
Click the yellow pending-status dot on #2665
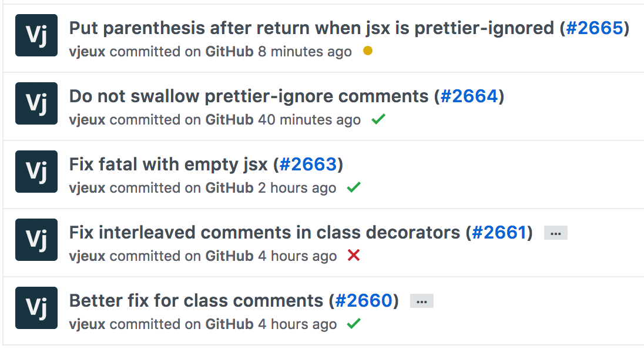367,51
